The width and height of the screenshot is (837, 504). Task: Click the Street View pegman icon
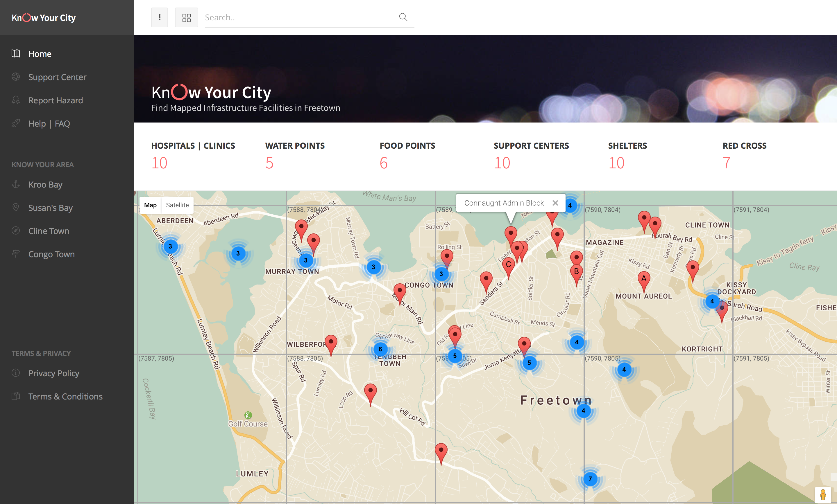[x=822, y=494]
